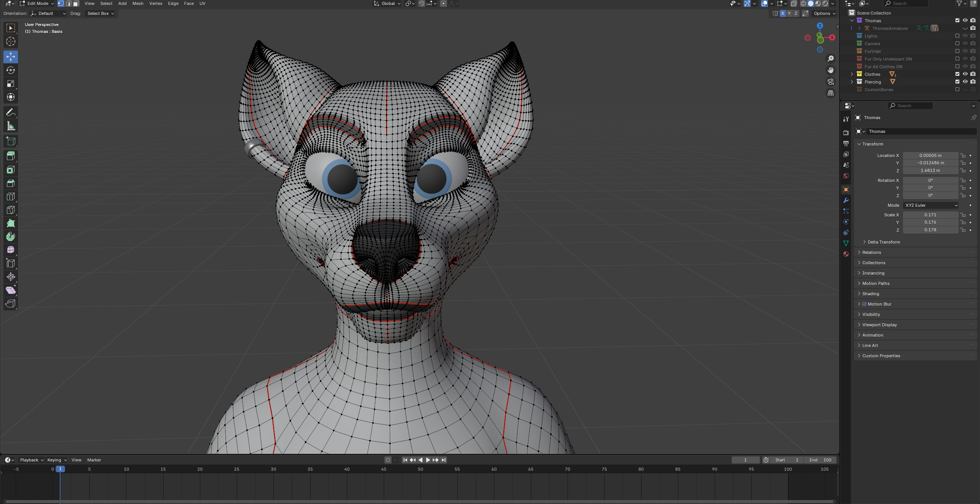
Task: Open the timeline Marker menu
Action: (94, 460)
